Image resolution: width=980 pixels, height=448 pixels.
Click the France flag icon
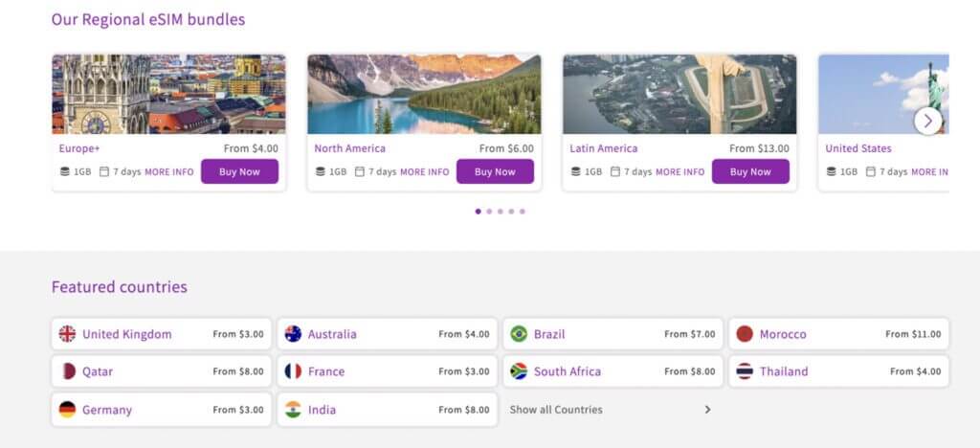293,371
